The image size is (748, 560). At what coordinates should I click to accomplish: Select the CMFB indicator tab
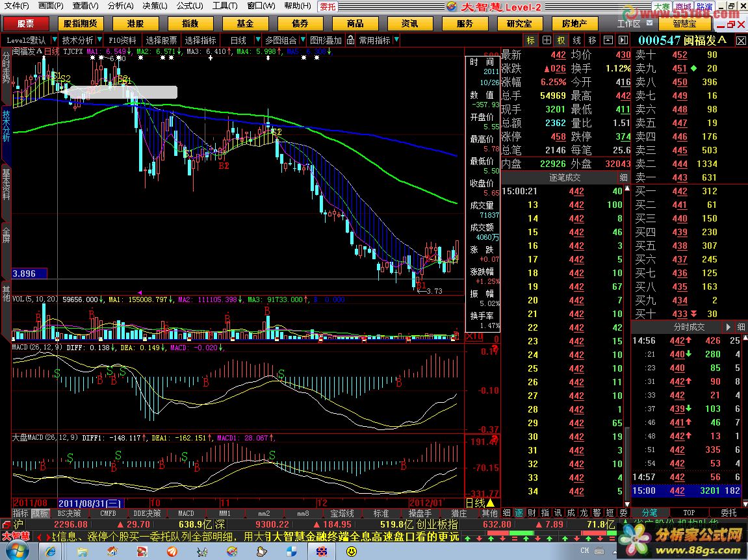pos(109,513)
